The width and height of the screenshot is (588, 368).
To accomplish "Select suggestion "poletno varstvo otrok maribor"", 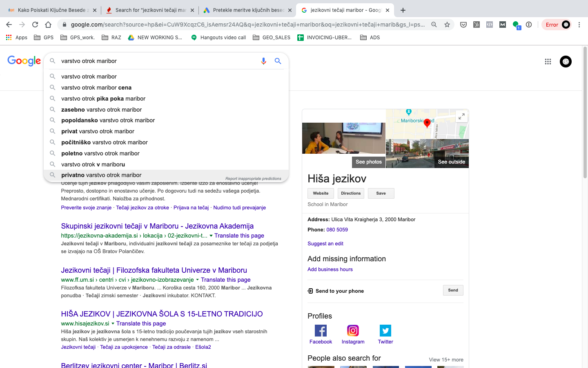I will click(166, 153).
